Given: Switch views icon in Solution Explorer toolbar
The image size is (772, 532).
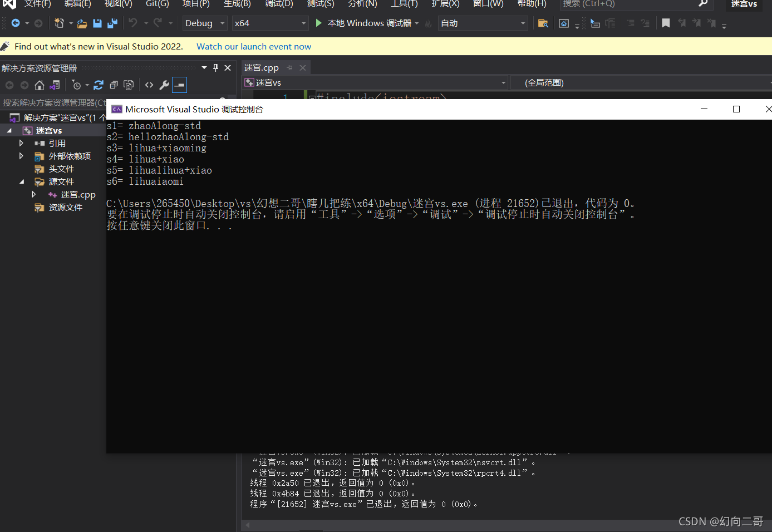Looking at the screenshot, I should (55, 85).
